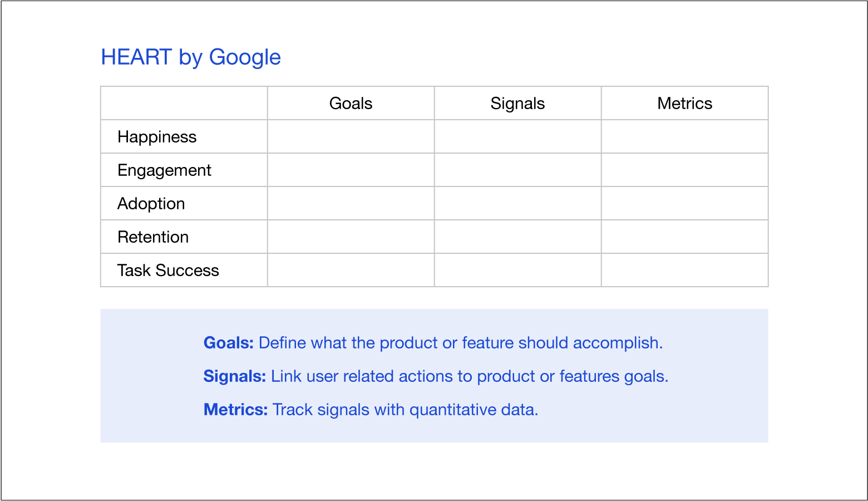
Task: Click the empty top-left table cell
Action: click(184, 103)
